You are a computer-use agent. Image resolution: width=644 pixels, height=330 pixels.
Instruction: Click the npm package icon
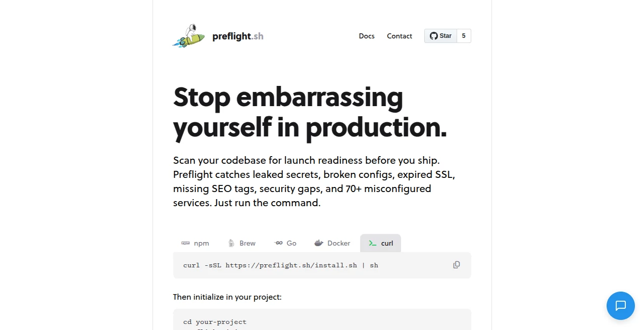pyautogui.click(x=186, y=243)
